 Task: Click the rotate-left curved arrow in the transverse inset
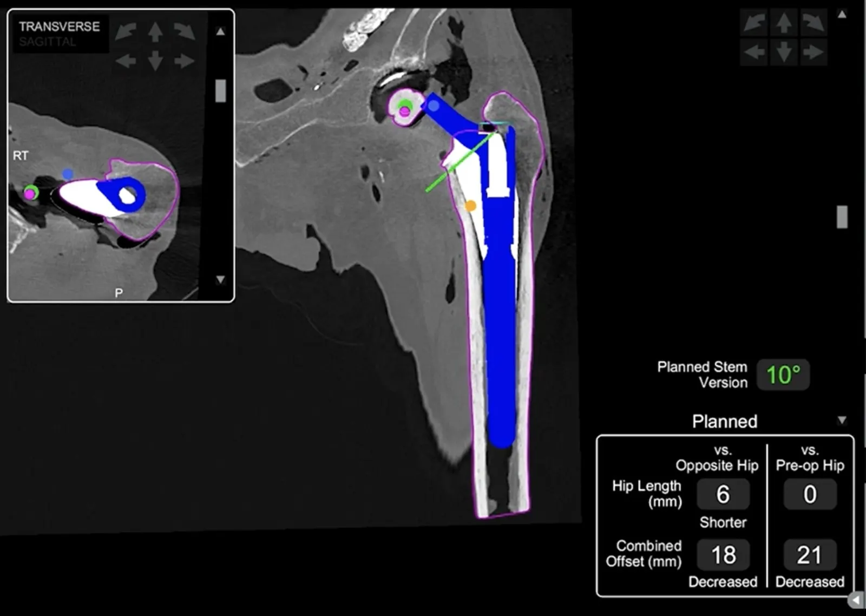126,31
